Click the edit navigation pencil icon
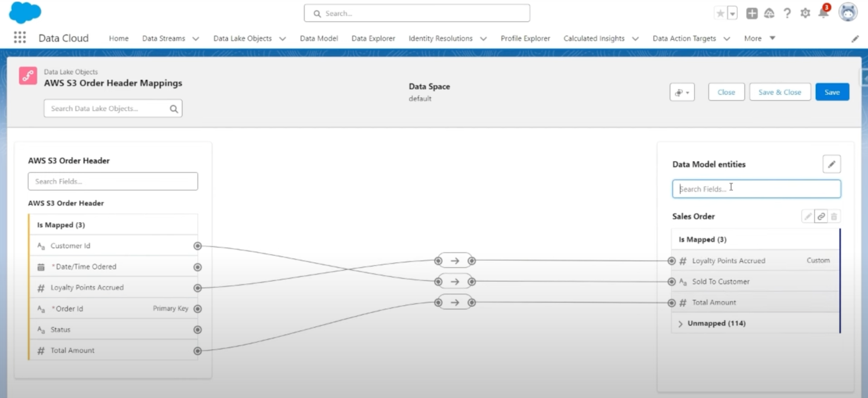 pyautogui.click(x=855, y=39)
